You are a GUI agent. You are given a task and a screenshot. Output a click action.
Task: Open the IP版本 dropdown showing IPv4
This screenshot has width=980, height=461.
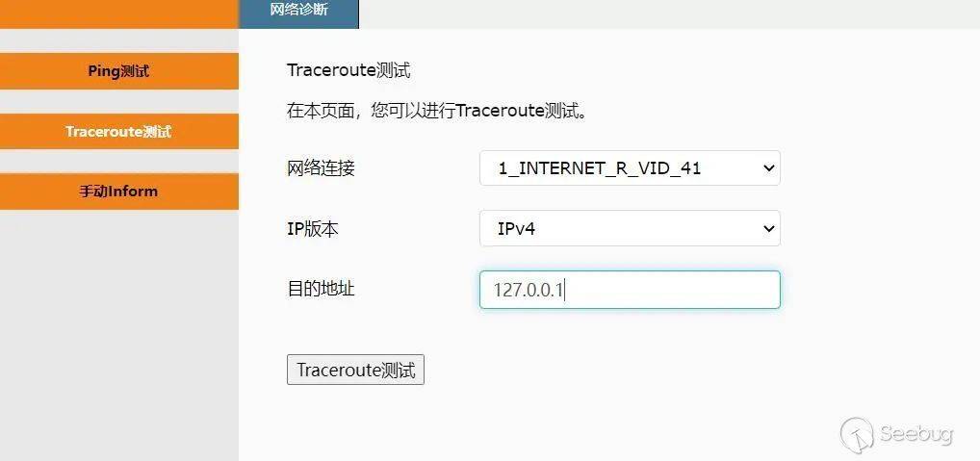pos(630,229)
